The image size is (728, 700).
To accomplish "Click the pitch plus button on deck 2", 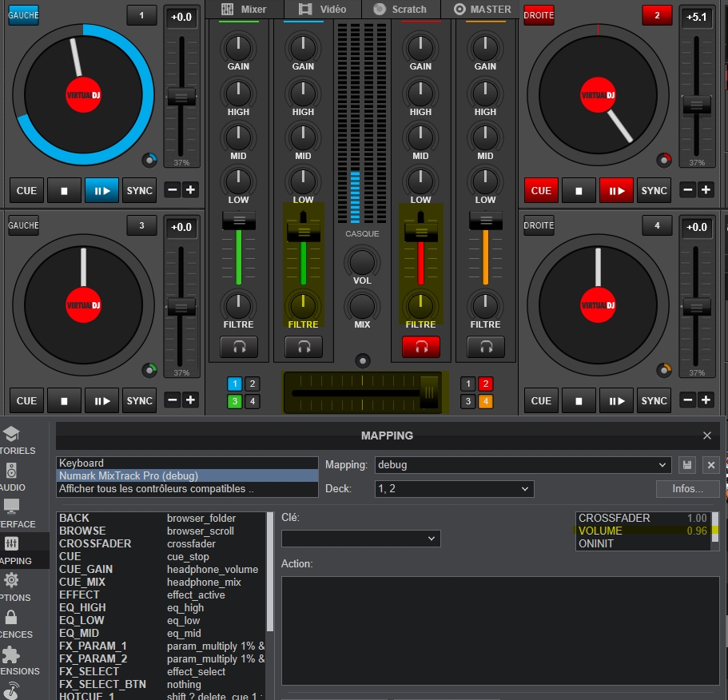I will [706, 190].
